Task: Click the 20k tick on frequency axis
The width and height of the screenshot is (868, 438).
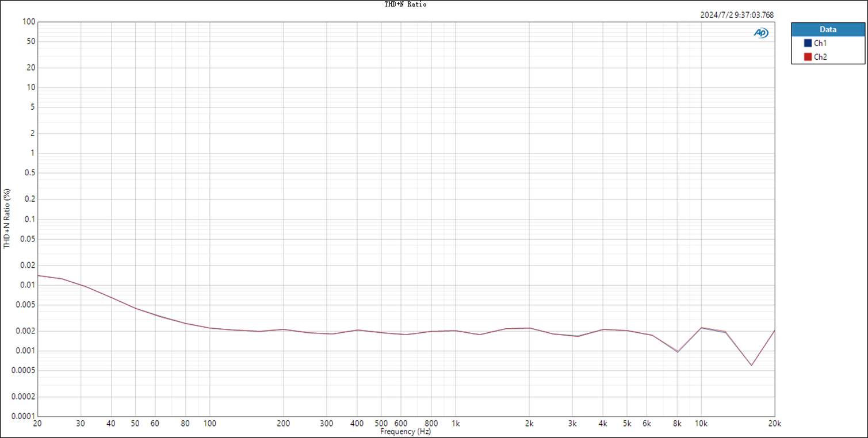Action: point(775,424)
